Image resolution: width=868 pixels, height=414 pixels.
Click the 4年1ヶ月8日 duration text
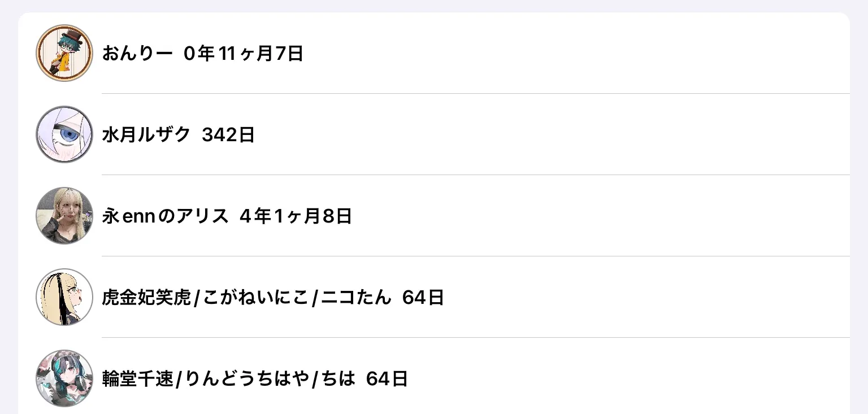296,216
